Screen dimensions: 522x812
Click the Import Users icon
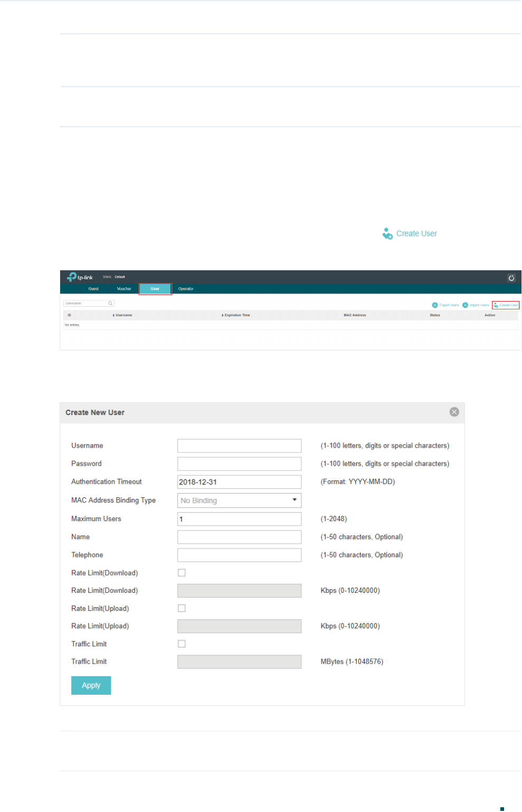[465, 305]
